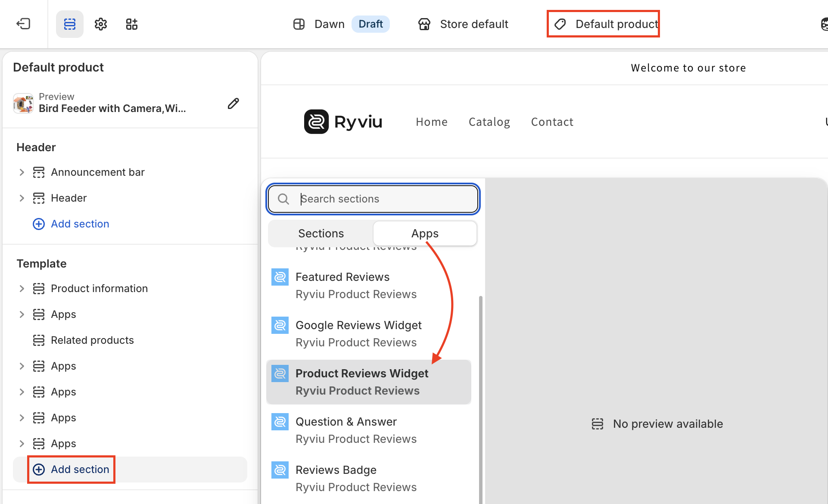Open the Store default market selector

463,24
